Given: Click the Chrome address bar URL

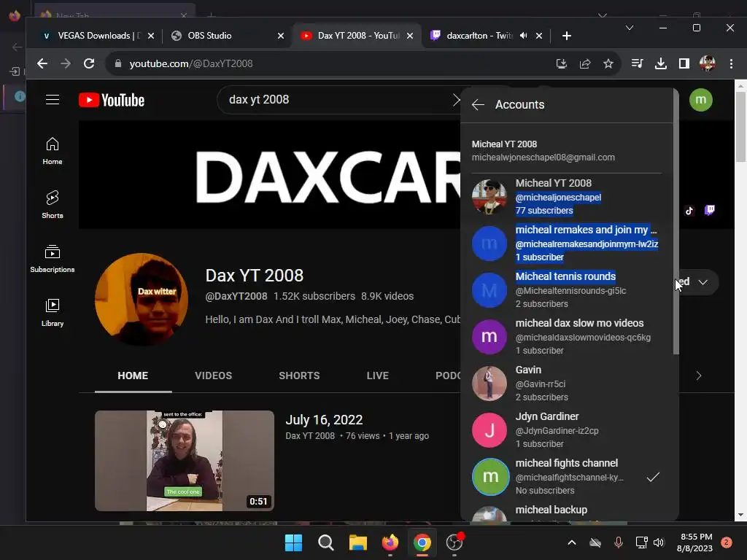Looking at the screenshot, I should coord(191,63).
